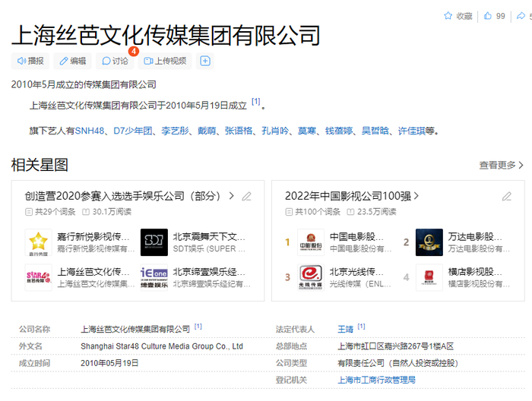
Task: Open citation [1] beside 公司名称 value
Action: coord(198,327)
